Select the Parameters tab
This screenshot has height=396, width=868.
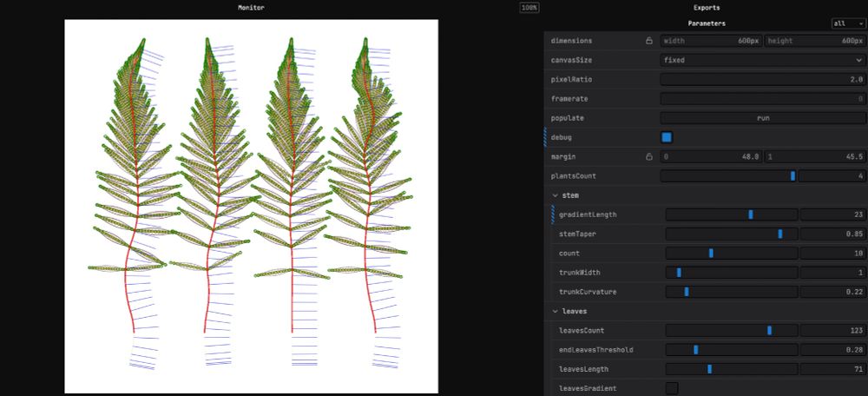point(707,23)
